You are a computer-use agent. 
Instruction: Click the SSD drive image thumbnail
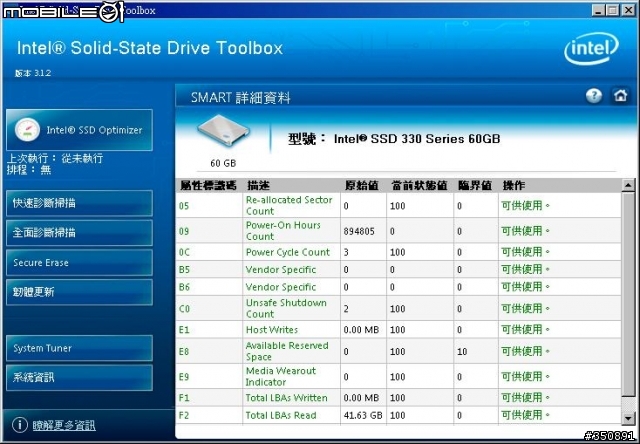[x=223, y=131]
